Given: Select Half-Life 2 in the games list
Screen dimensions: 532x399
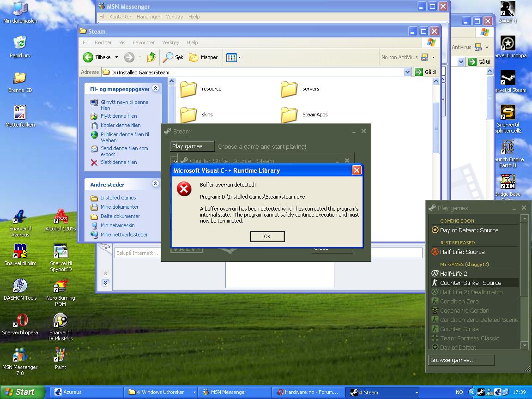Looking at the screenshot, I should tap(453, 273).
